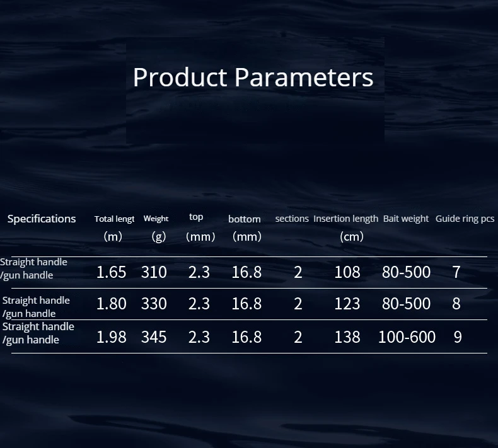Viewport: 498px width, 448px height.
Task: Click the Insertion length column header
Action: point(345,219)
